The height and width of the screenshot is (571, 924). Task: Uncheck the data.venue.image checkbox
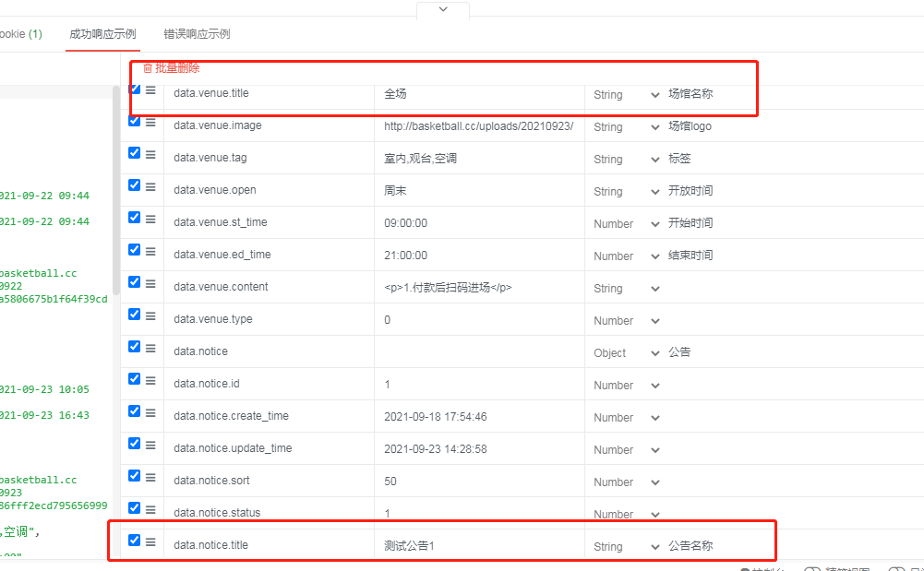click(x=135, y=121)
